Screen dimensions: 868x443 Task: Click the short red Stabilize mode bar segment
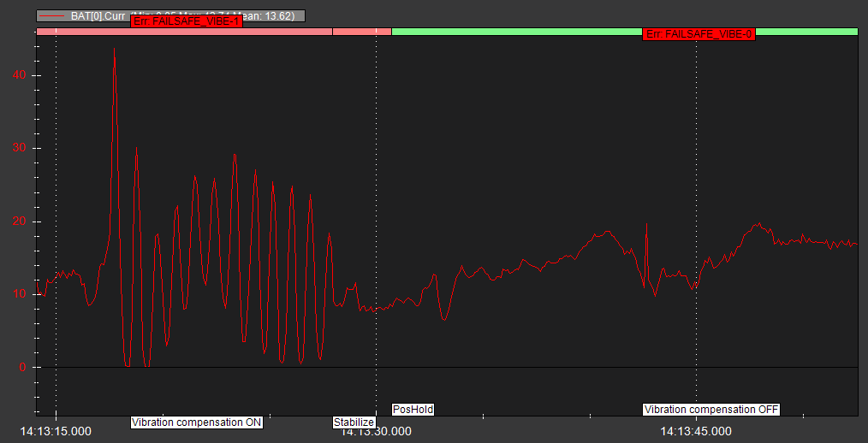361,31
